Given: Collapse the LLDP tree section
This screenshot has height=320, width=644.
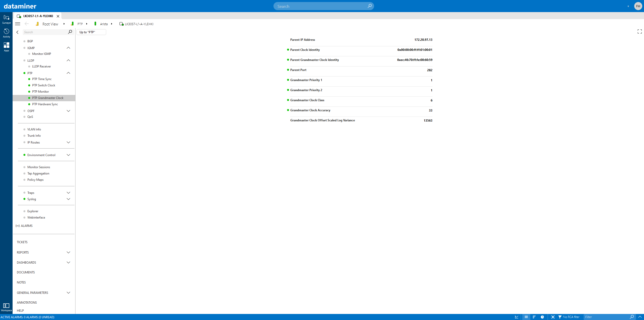Looking at the screenshot, I should (x=68, y=60).
